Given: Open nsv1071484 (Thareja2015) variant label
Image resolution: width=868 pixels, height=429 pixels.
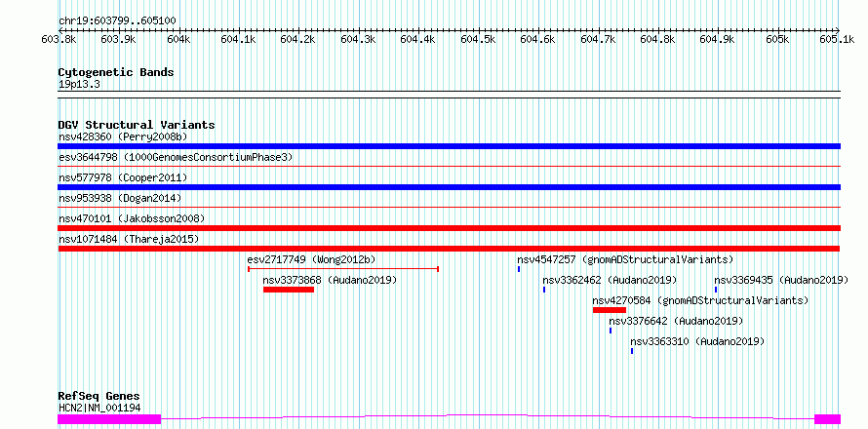Looking at the screenshot, I should pos(129,239).
